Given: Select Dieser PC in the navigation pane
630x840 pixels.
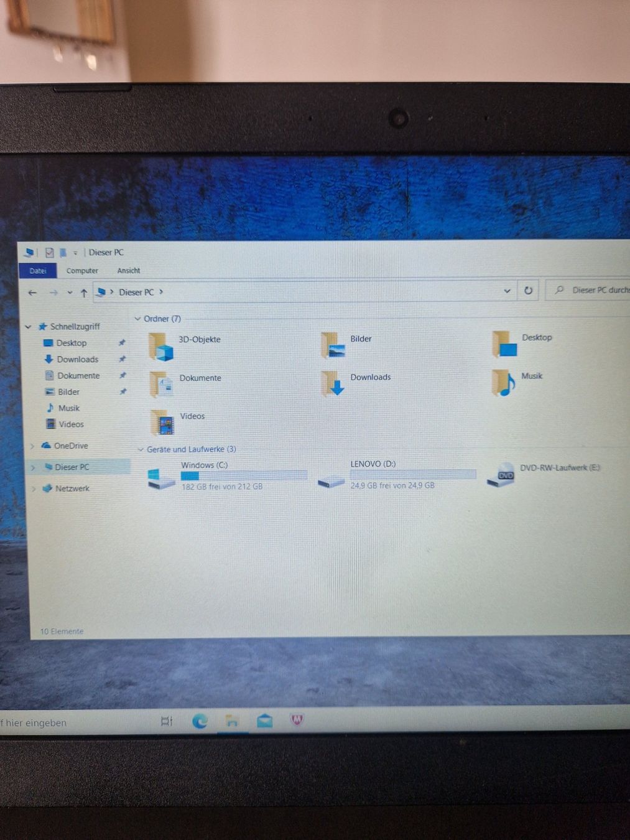Looking at the screenshot, I should [x=72, y=467].
